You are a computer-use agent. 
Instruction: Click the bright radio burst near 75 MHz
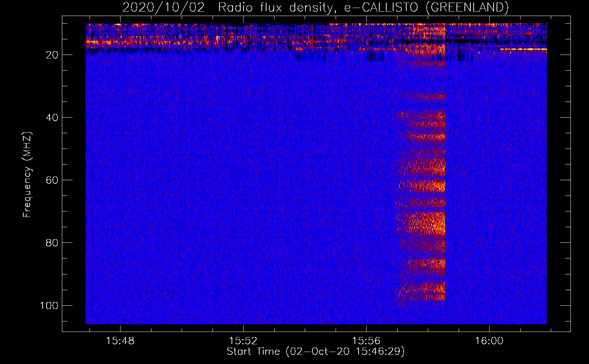[x=421, y=223]
